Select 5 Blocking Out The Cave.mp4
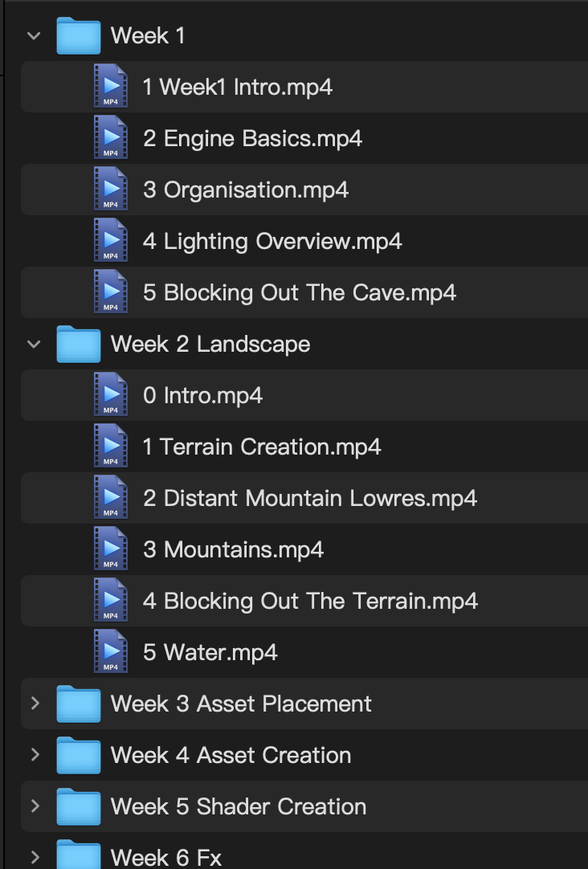 [300, 292]
